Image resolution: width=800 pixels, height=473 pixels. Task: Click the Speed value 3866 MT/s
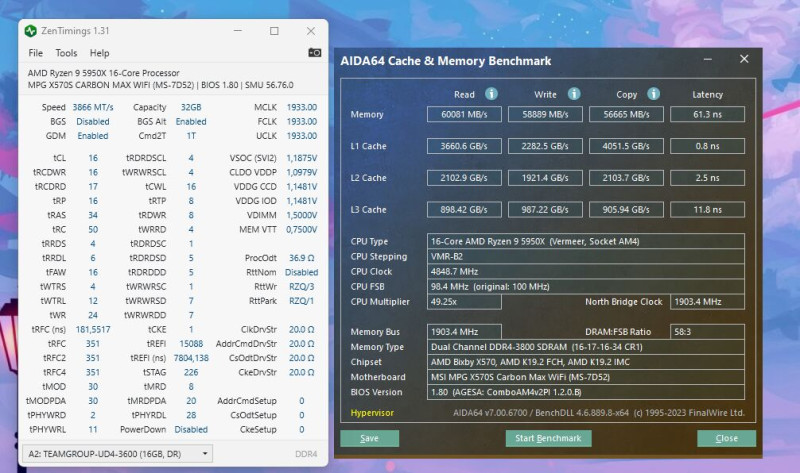click(x=93, y=107)
